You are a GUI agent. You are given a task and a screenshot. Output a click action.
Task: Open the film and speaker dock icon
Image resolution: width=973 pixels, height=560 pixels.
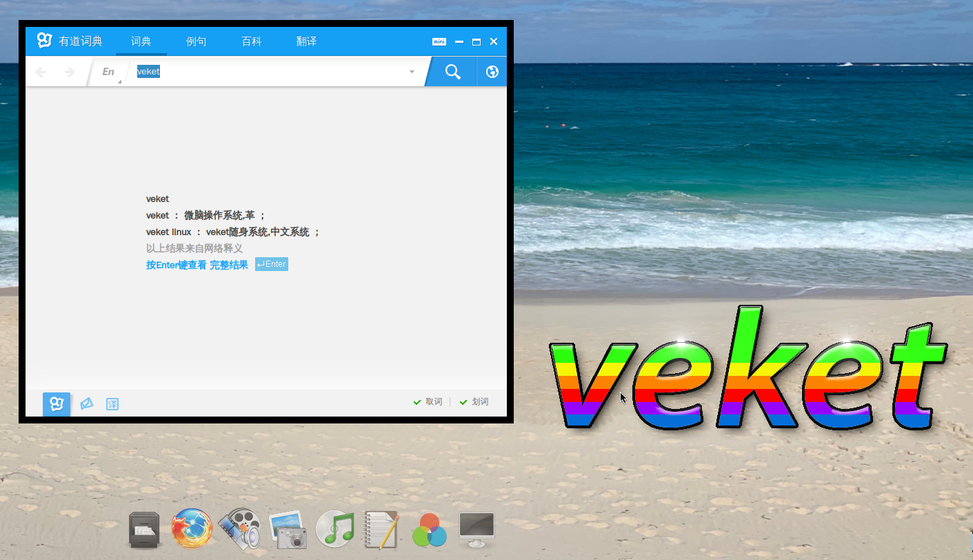239,529
